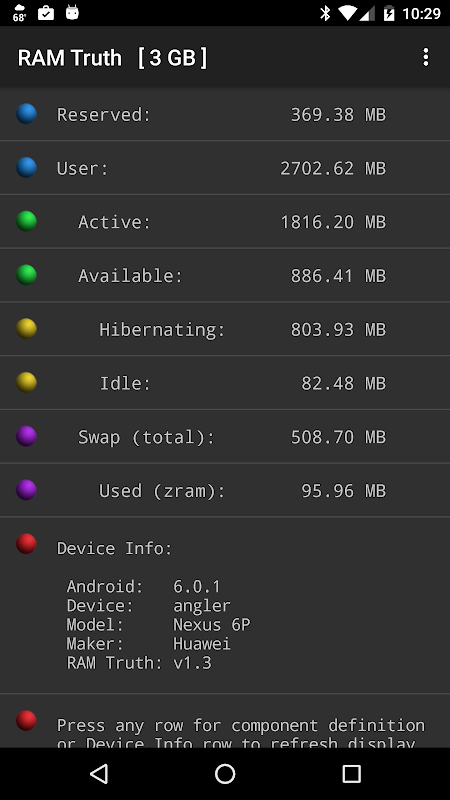This screenshot has height=800, width=450.
Task: Open the three-dot overflow menu
Action: 426,57
